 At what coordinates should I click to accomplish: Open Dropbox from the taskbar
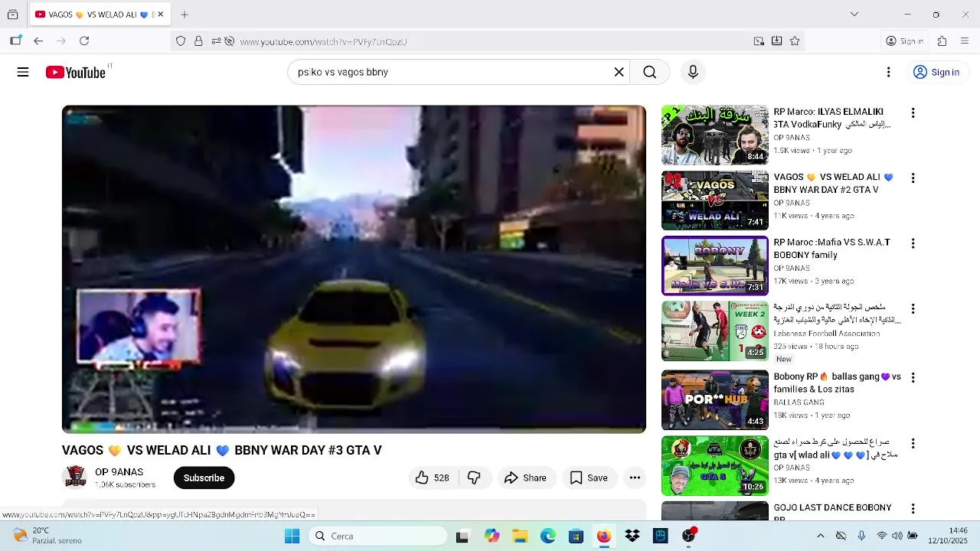click(632, 536)
